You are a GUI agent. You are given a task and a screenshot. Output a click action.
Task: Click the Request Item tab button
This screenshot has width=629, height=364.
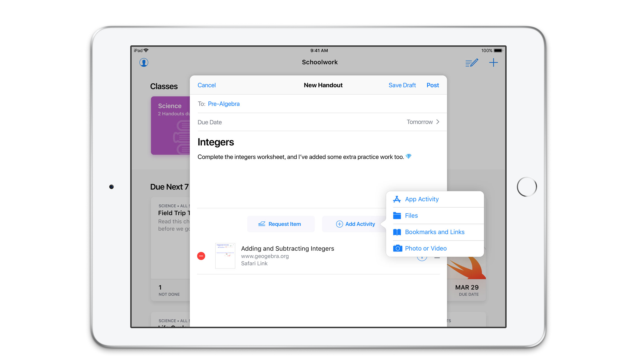coord(279,224)
